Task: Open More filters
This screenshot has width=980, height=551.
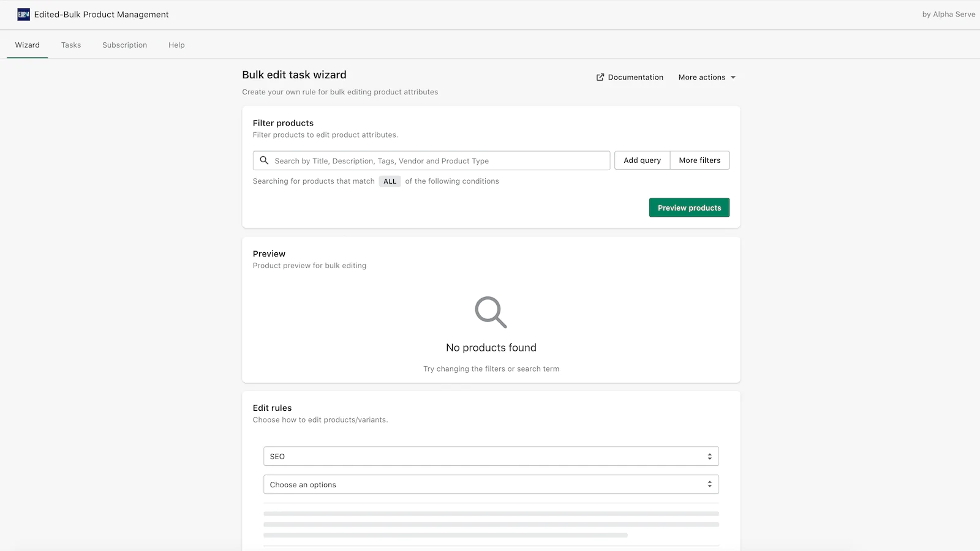Action: pos(699,160)
